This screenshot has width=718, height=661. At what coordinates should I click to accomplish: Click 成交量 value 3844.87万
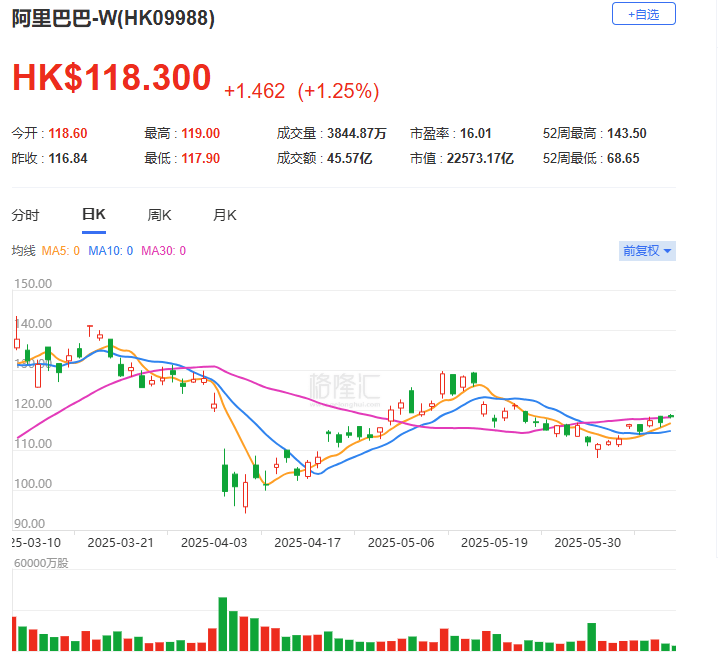pyautogui.click(x=357, y=133)
